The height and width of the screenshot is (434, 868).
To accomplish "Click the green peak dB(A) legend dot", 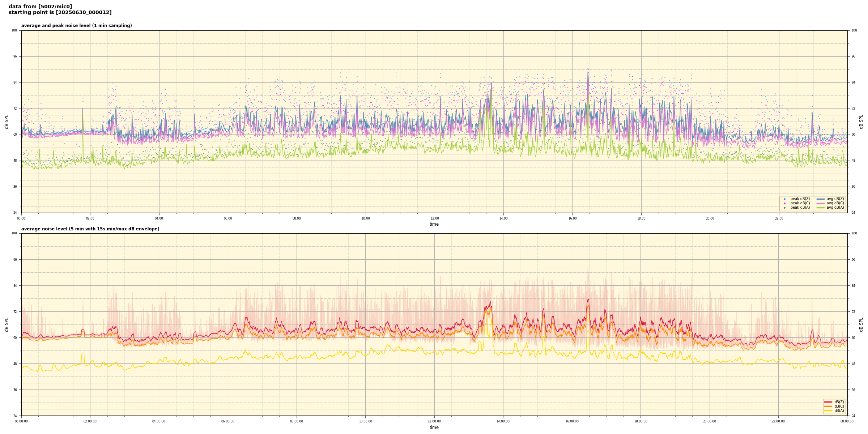I will click(784, 208).
